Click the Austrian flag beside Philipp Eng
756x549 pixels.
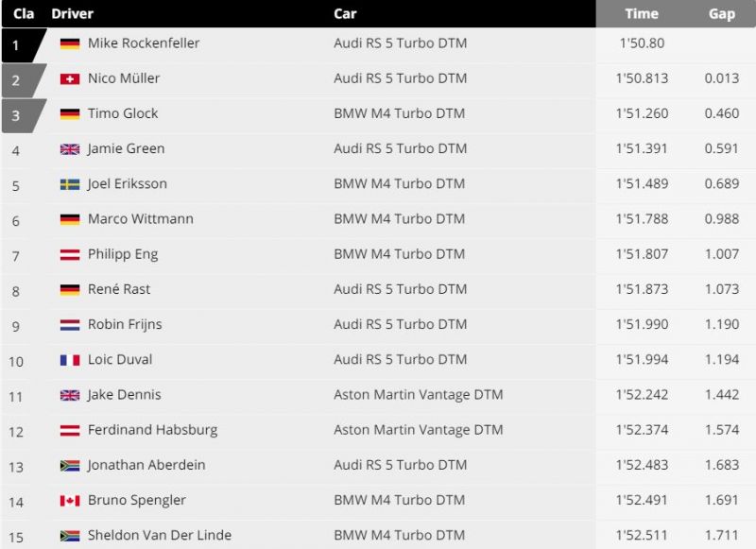point(70,254)
